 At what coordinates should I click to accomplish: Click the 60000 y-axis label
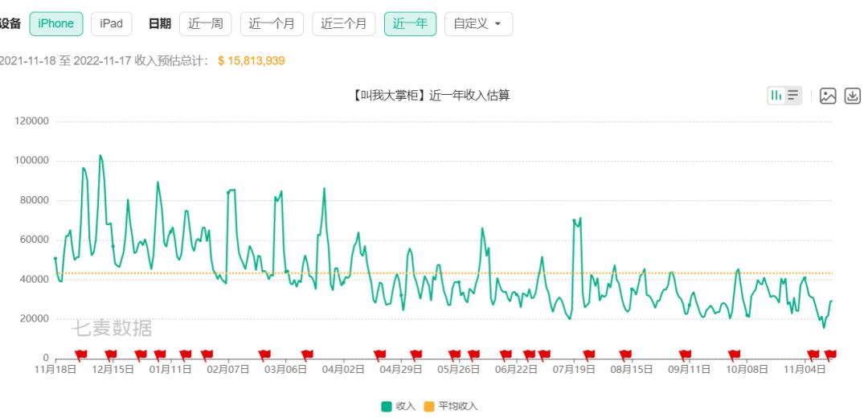pyautogui.click(x=35, y=240)
